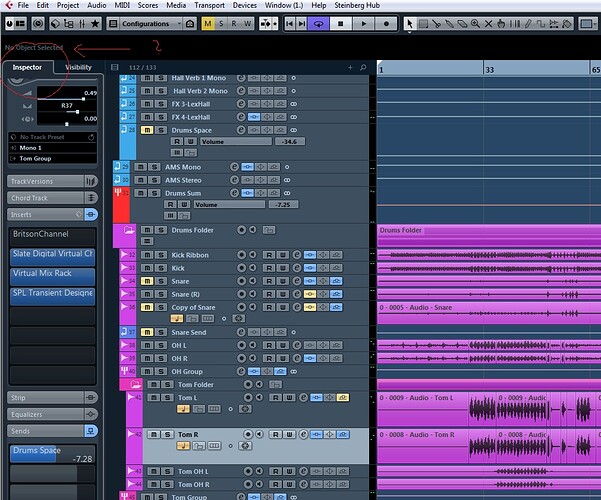The width and height of the screenshot is (601, 500).
Task: Go to next marker button
Action: click(302, 24)
